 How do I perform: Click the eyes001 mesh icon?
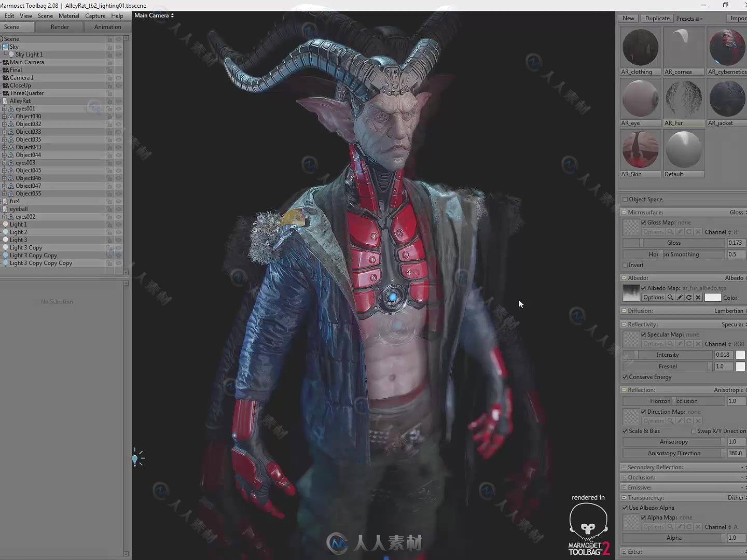[x=11, y=109]
